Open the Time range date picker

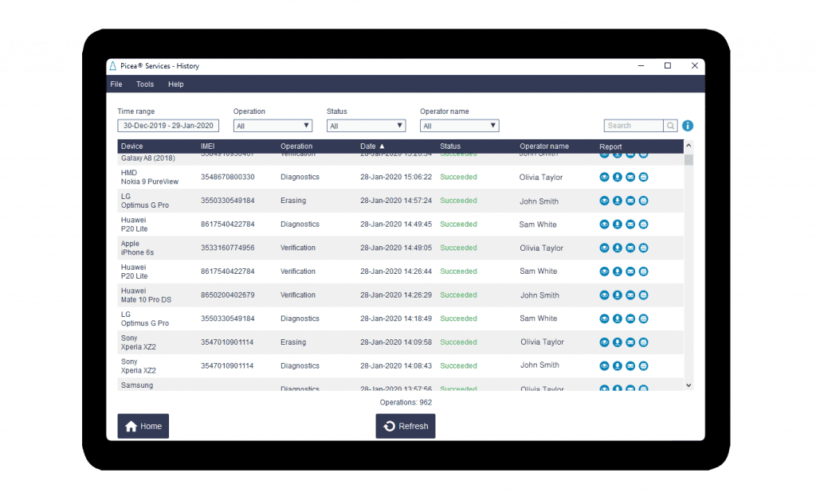[168, 126]
